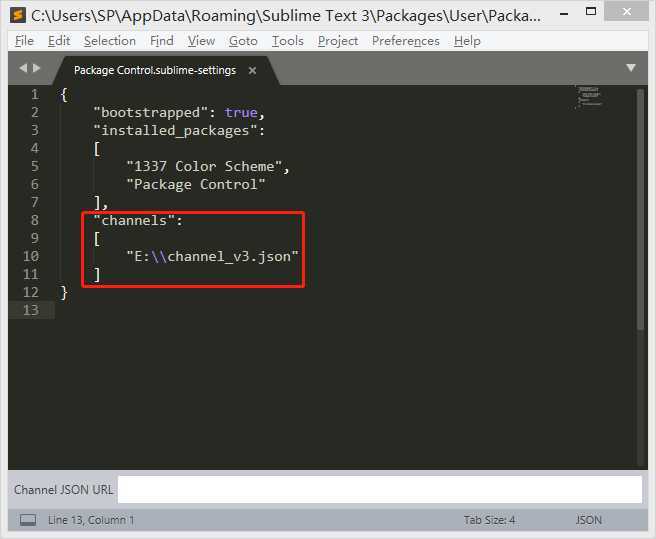Viewport: 656px width, 539px height.
Task: Open the Help menu
Action: point(467,41)
